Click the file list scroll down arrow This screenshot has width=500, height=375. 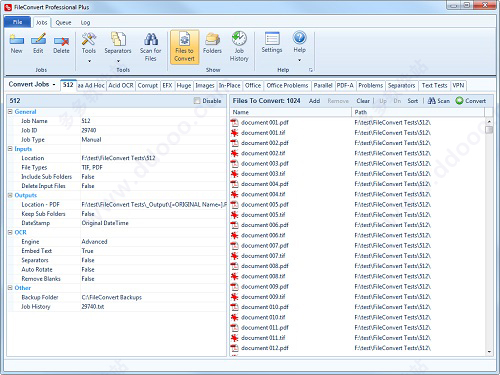click(489, 352)
